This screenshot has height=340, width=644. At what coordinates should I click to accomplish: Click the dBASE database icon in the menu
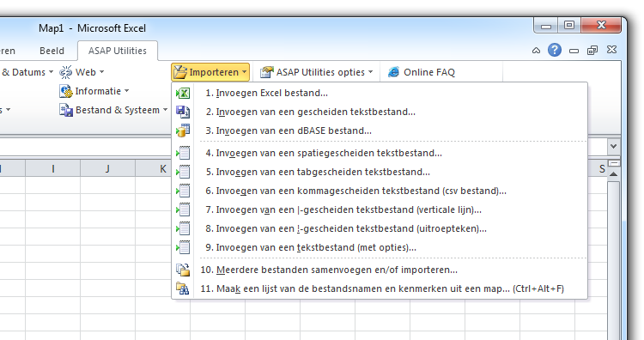click(183, 131)
